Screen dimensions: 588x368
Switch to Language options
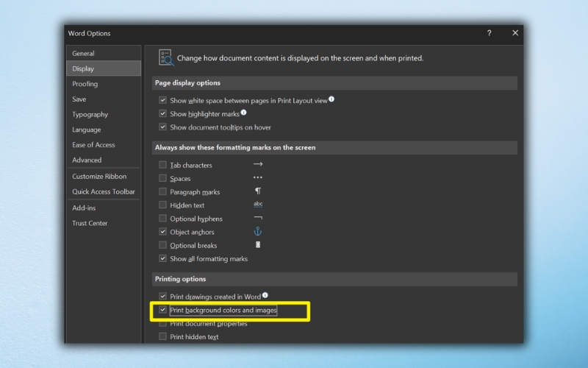pyautogui.click(x=104, y=130)
